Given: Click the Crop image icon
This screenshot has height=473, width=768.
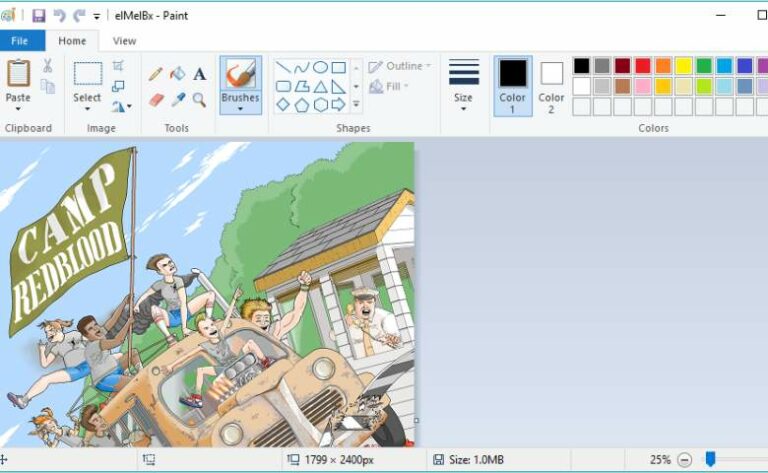Looking at the screenshot, I should tap(119, 66).
